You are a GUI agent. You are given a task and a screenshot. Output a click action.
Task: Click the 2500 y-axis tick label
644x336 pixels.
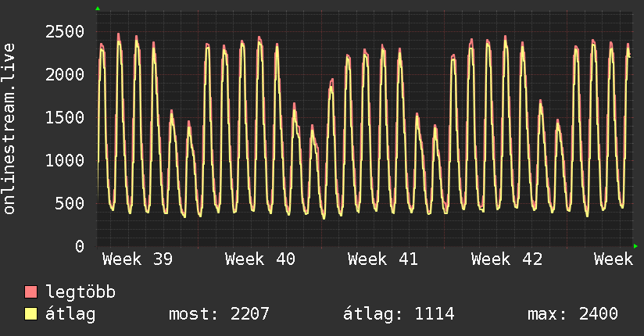[65, 31]
